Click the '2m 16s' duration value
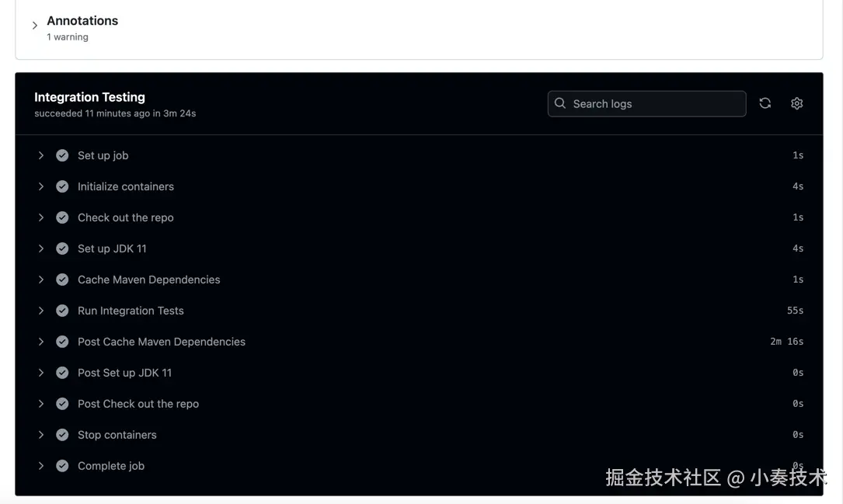 coord(786,342)
